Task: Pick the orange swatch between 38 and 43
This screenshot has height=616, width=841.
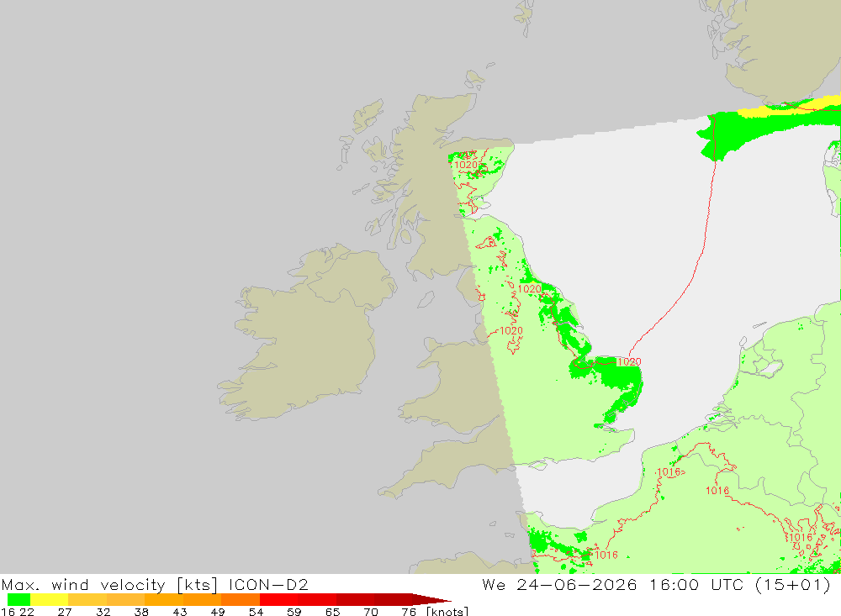Action: point(164,599)
